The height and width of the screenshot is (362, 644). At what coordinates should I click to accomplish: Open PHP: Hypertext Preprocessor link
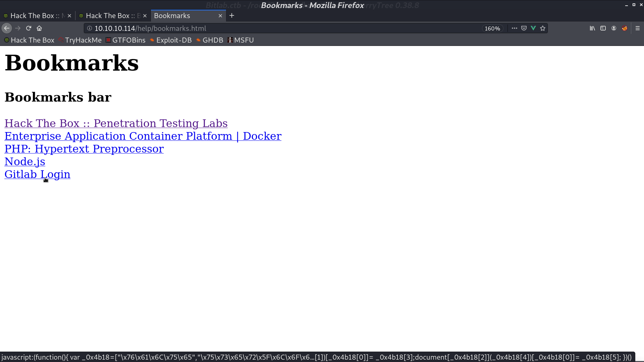84,149
